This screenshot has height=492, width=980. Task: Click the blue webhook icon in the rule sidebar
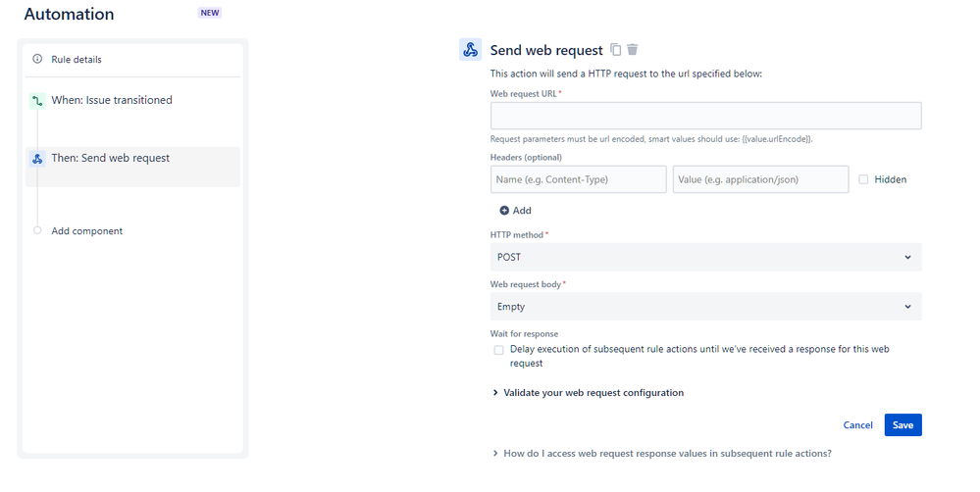coord(37,158)
